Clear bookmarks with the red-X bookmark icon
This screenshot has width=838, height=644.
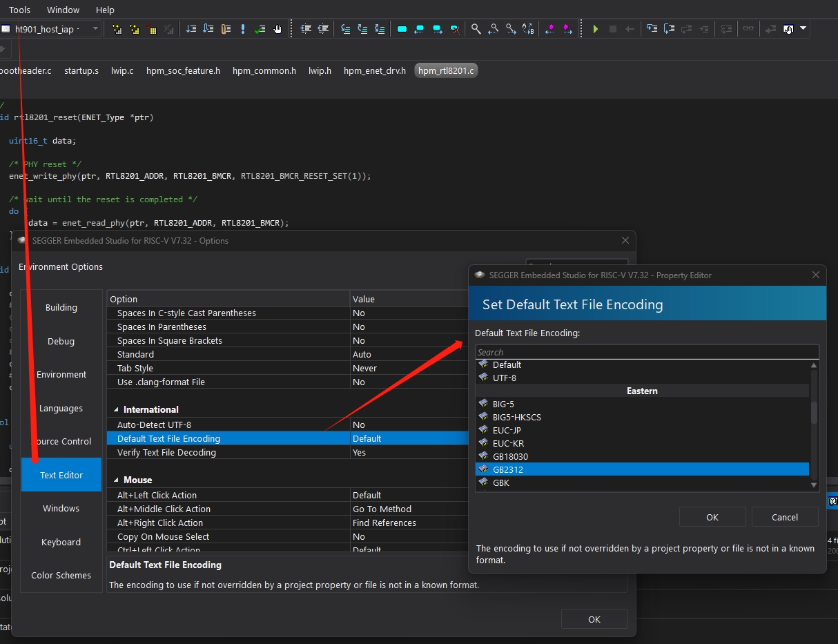(455, 29)
